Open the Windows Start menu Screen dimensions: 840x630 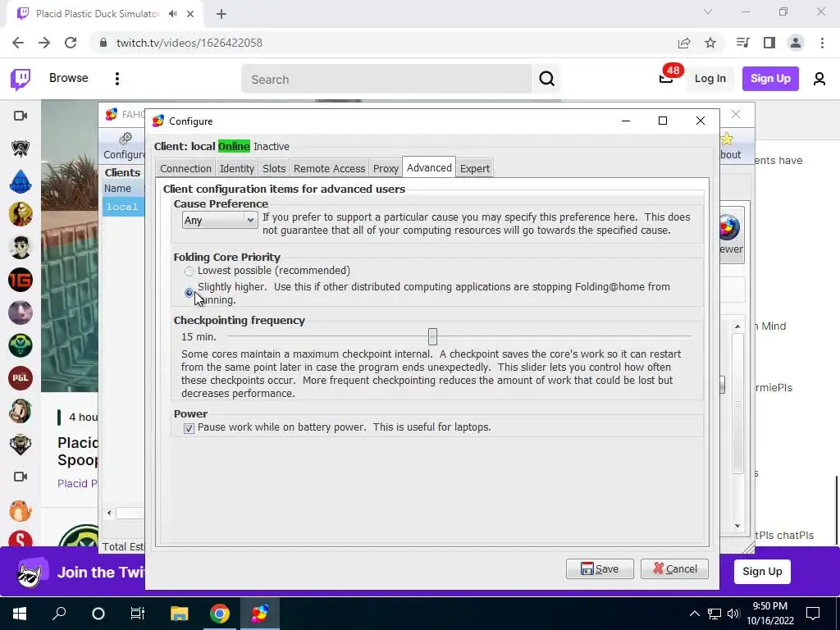[20, 614]
